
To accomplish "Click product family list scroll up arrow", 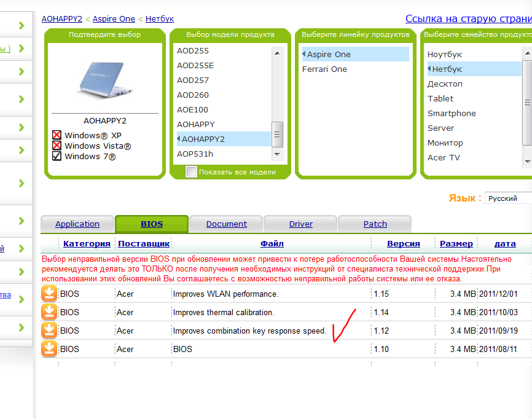I will tap(527, 53).
